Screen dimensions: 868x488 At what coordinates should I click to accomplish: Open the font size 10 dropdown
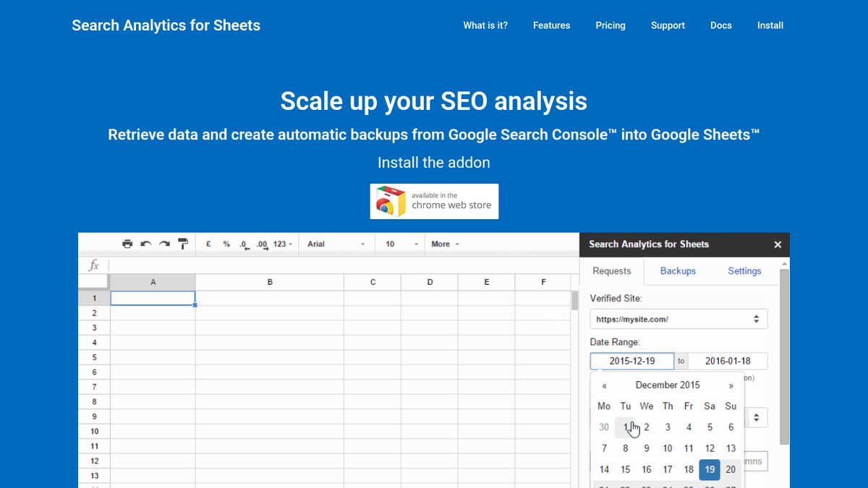coord(401,244)
